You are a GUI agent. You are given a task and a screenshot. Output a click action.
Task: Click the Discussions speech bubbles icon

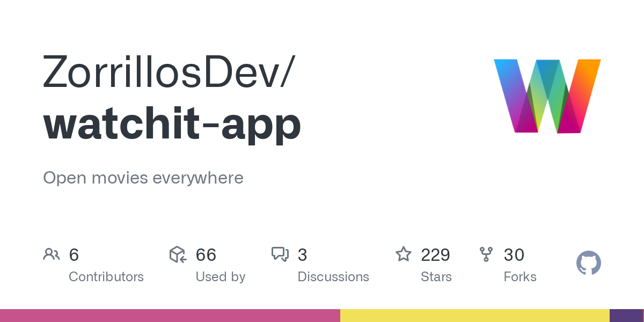[x=280, y=254]
